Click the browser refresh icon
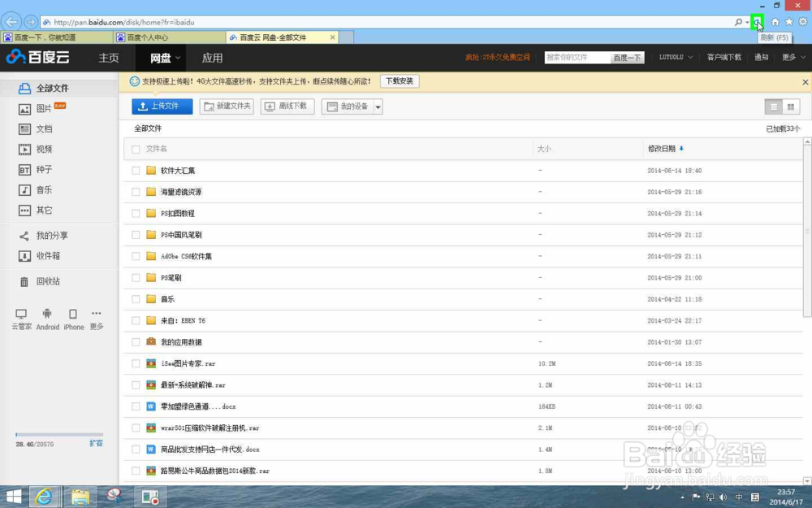 (x=757, y=22)
